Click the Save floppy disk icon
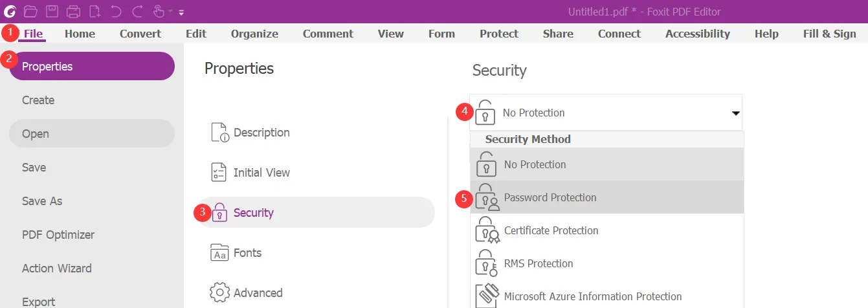This screenshot has height=308, width=868. click(52, 11)
